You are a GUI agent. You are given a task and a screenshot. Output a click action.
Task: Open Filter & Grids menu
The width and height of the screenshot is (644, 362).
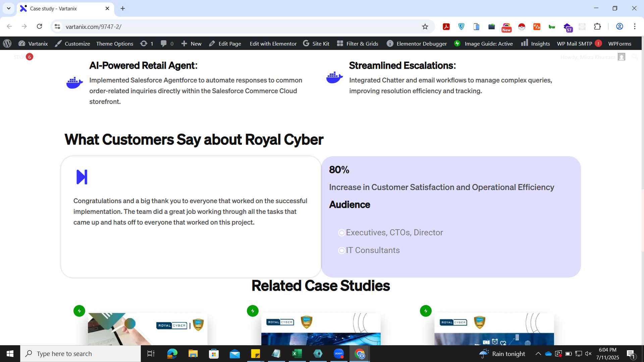(x=358, y=44)
